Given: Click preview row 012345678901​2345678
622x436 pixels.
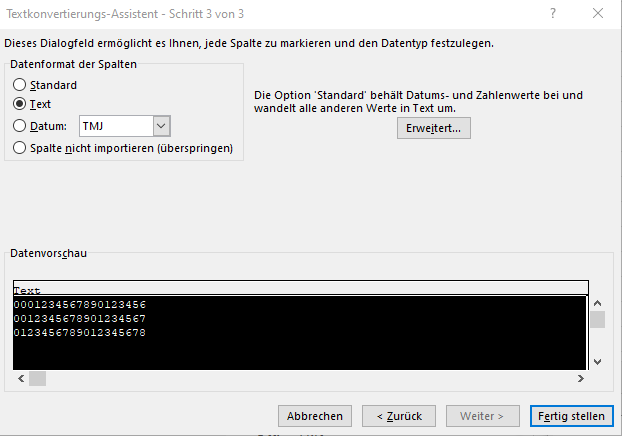Looking at the screenshot, I should point(299,332).
